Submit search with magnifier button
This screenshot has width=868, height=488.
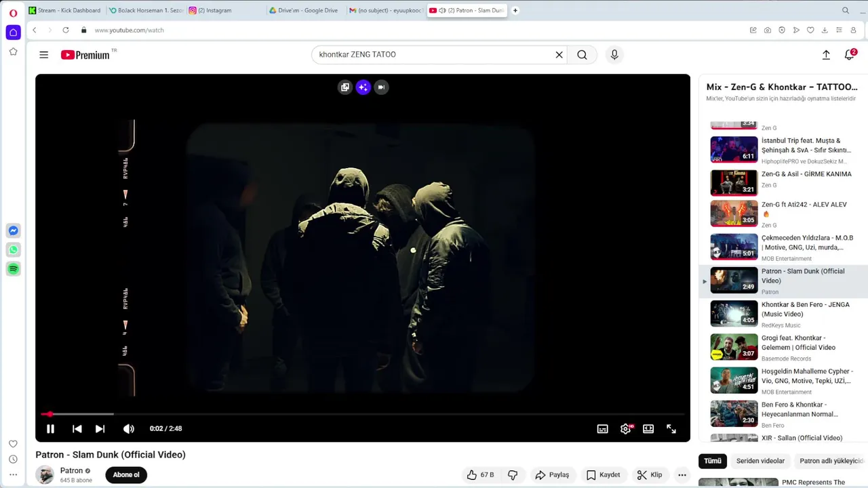point(583,55)
